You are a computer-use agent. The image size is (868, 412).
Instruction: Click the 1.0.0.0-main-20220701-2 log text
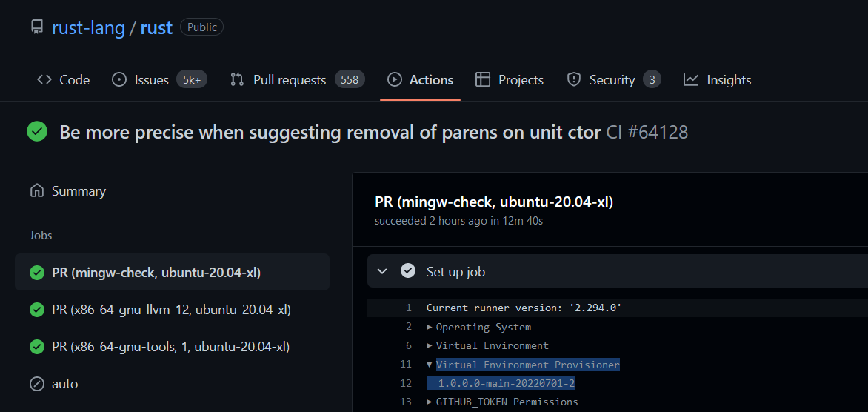coord(506,383)
